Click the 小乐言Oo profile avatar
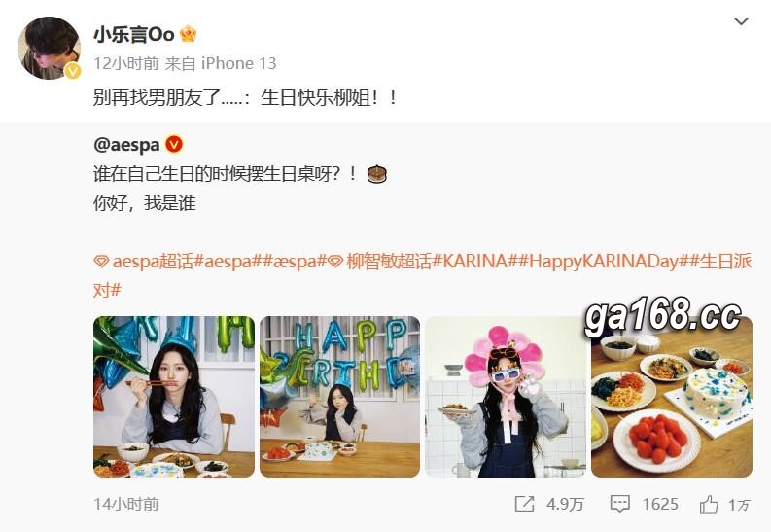This screenshot has width=771, height=532. pyautogui.click(x=50, y=49)
